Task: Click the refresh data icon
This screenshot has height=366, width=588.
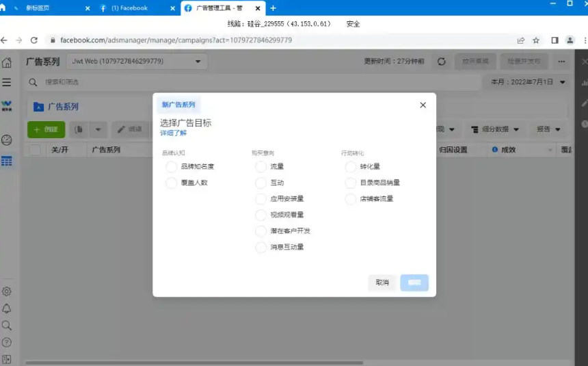Action: point(442,61)
